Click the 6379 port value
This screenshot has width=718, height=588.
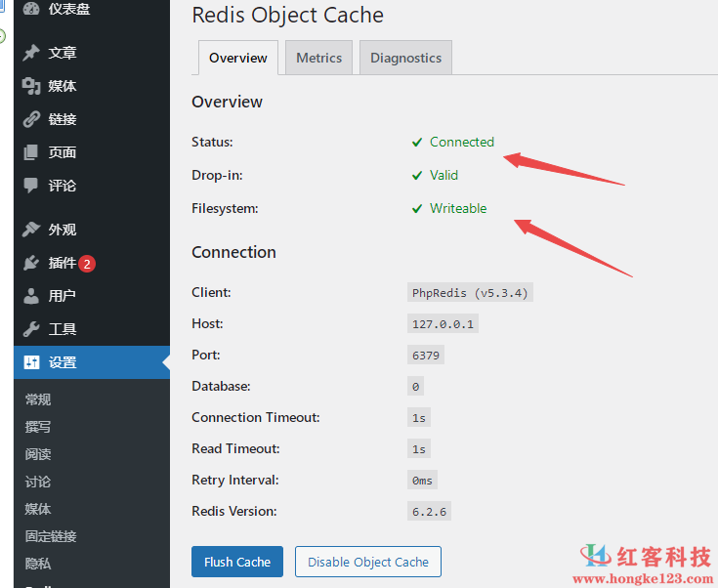coord(426,355)
